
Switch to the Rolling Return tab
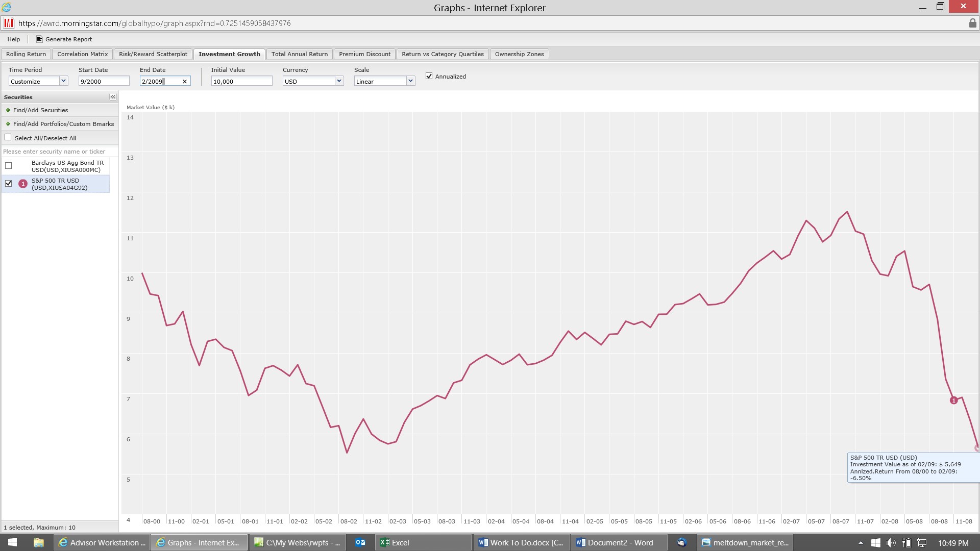[x=26, y=54]
